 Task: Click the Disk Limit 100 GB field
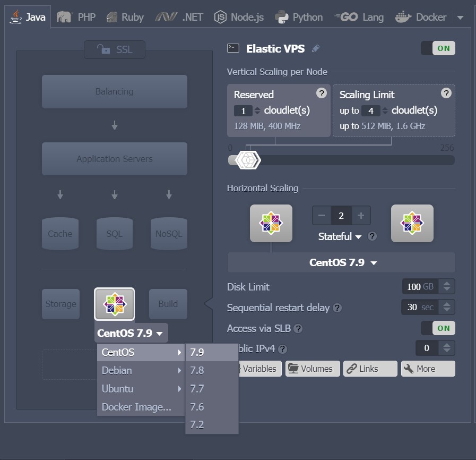pyautogui.click(x=420, y=286)
